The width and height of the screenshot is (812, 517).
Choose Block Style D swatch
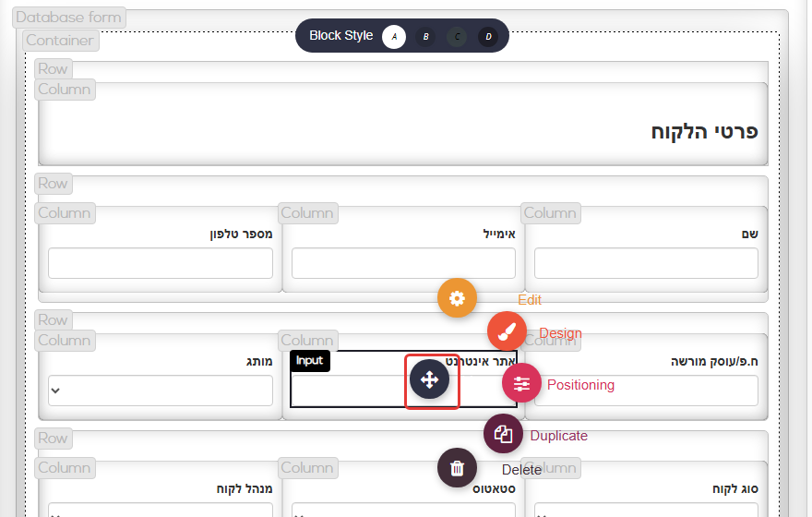tap(488, 37)
